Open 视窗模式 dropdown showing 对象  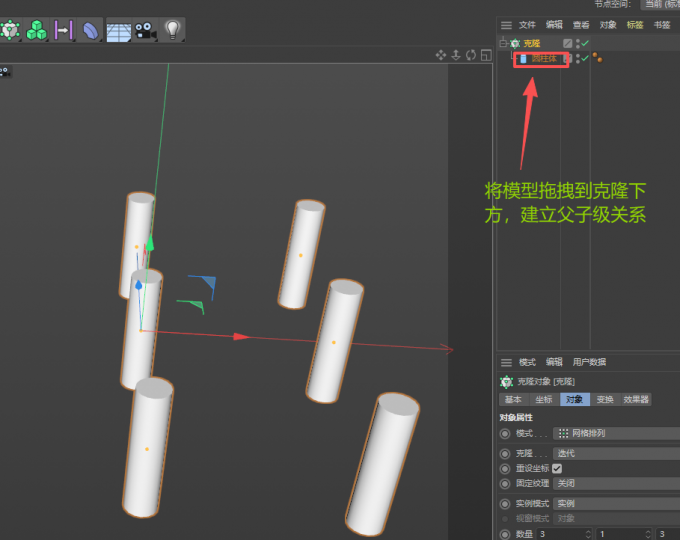(x=616, y=518)
